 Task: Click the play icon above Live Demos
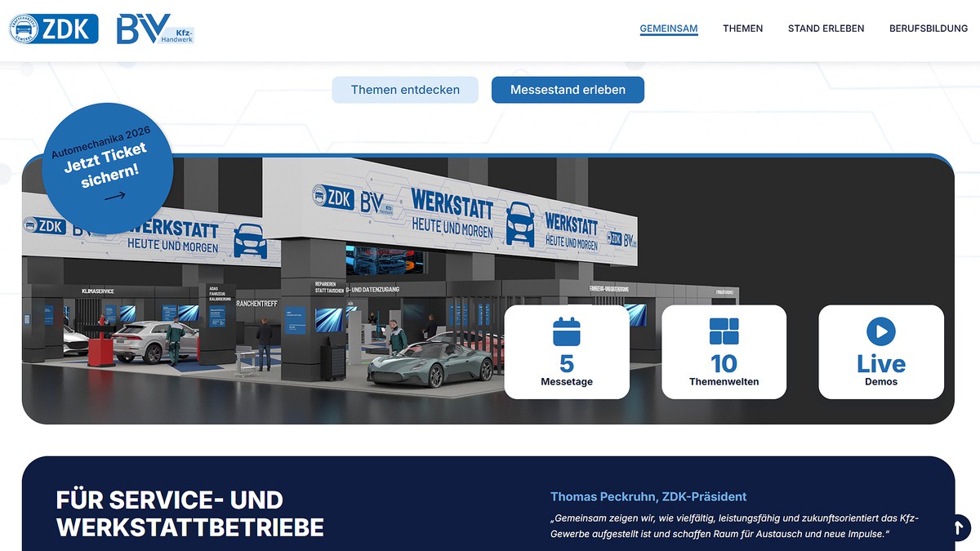(x=881, y=331)
